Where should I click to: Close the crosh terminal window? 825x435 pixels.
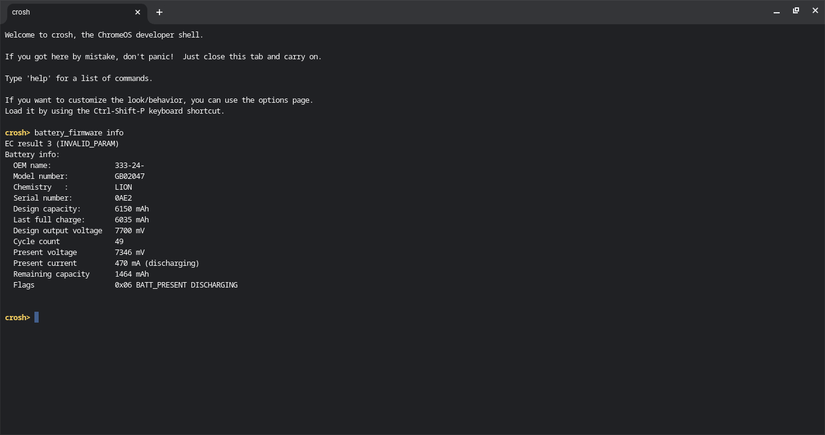(x=814, y=11)
